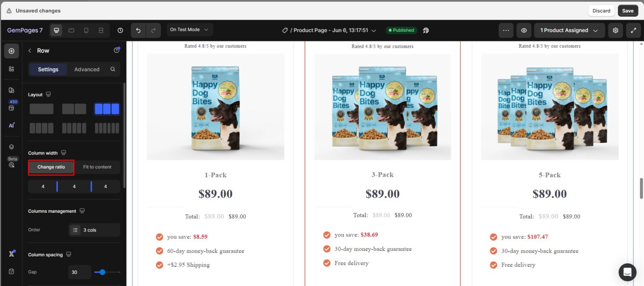Open version history clock icon

click(x=120, y=30)
